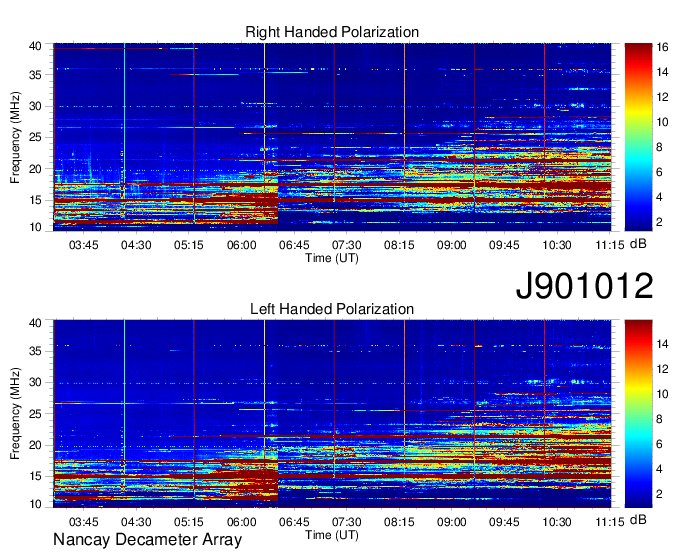
Task: Click 30 MHz tick on right-handed plot
Action: click(x=36, y=106)
